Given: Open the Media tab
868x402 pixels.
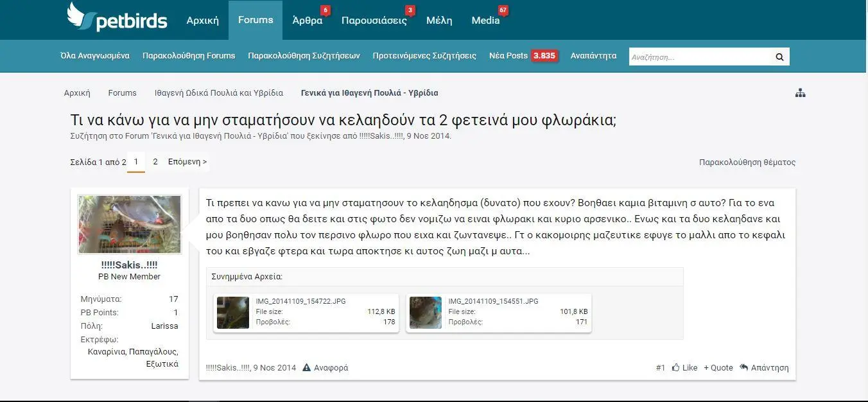Looking at the screenshot, I should [x=485, y=21].
